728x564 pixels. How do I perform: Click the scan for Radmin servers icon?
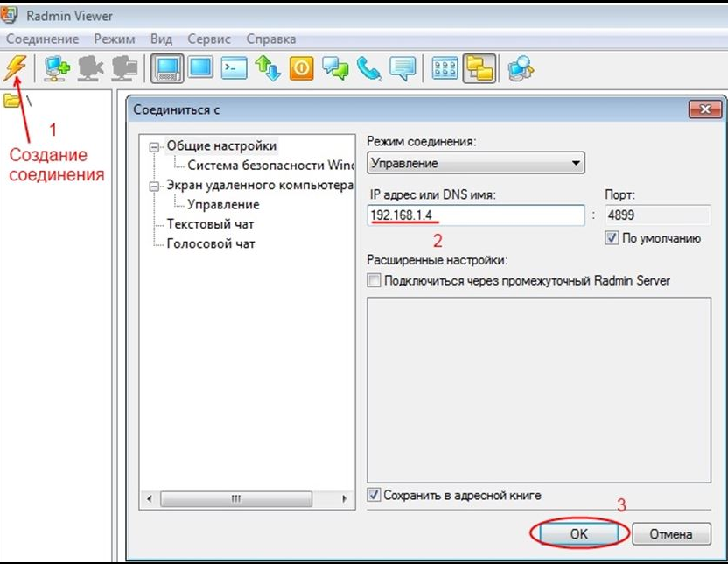click(x=521, y=67)
